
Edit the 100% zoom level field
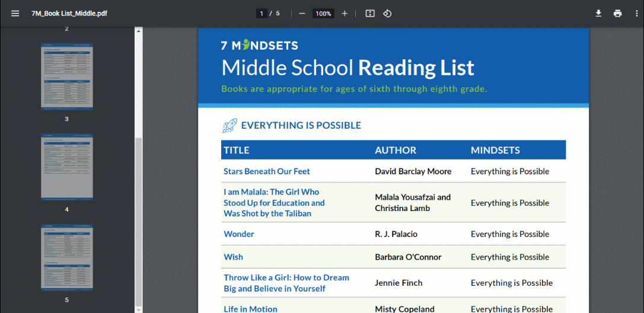tap(323, 14)
